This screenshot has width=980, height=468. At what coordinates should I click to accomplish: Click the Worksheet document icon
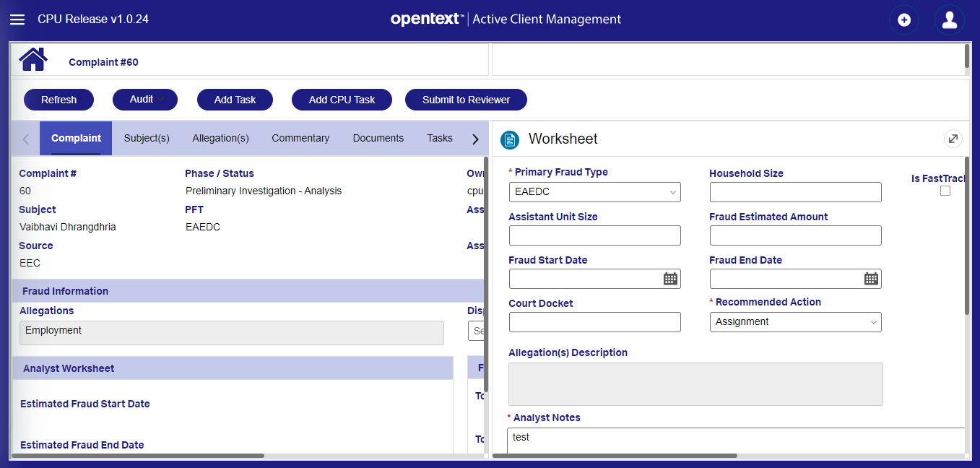pyautogui.click(x=510, y=139)
